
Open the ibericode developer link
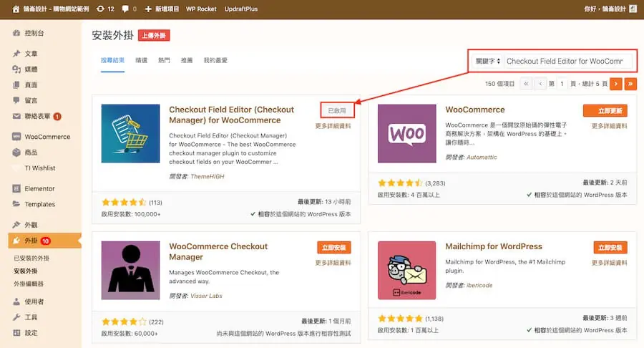pos(479,285)
